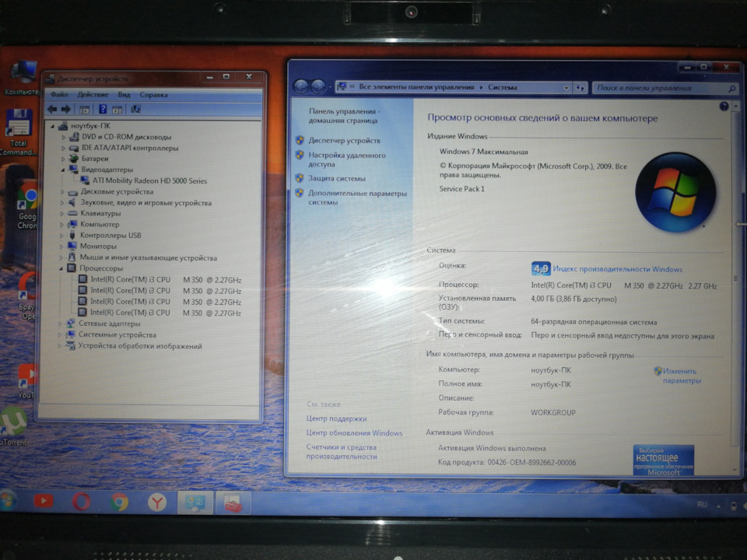
Task: Expand Контроллеры USB node
Action: click(61, 236)
